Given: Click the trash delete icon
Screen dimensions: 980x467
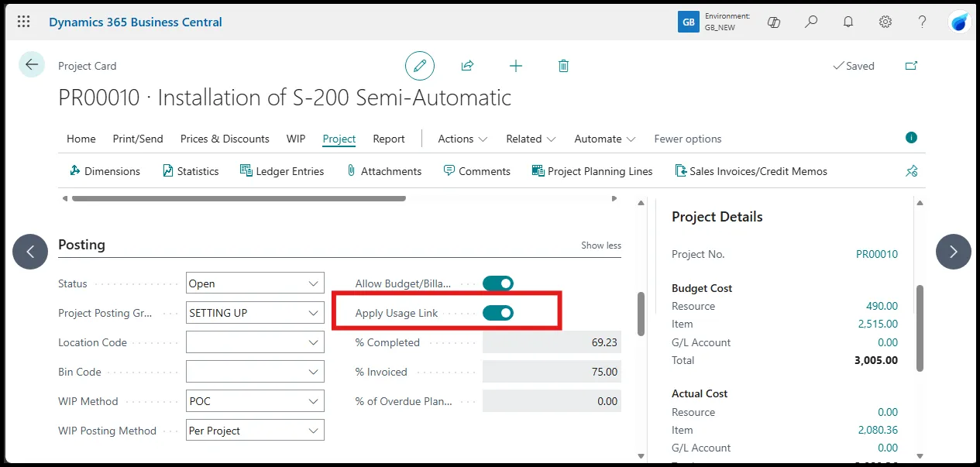Looking at the screenshot, I should click(564, 66).
